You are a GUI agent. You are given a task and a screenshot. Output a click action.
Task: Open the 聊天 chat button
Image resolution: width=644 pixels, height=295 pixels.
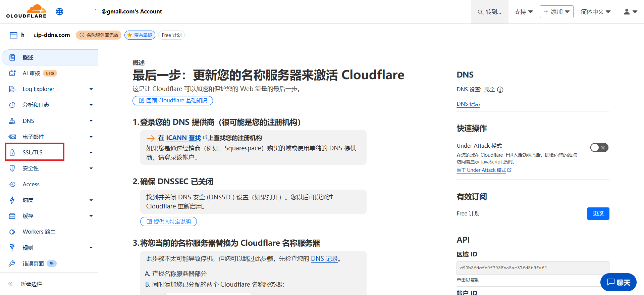[618, 282]
